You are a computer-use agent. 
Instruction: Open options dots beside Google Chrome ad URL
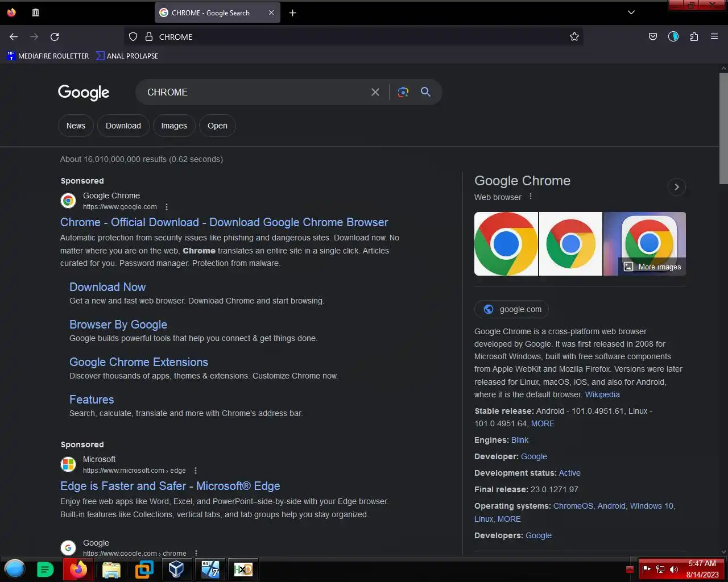tap(167, 207)
